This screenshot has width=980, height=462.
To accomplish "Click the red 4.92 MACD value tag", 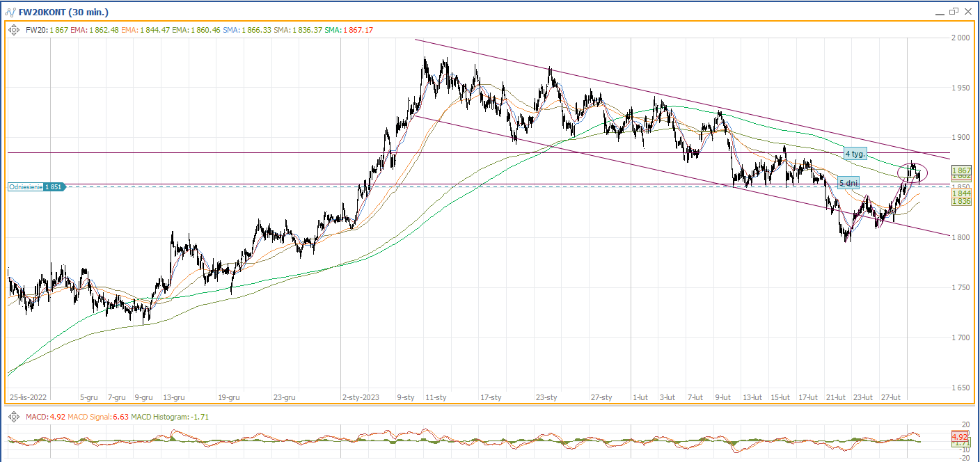I will (961, 437).
